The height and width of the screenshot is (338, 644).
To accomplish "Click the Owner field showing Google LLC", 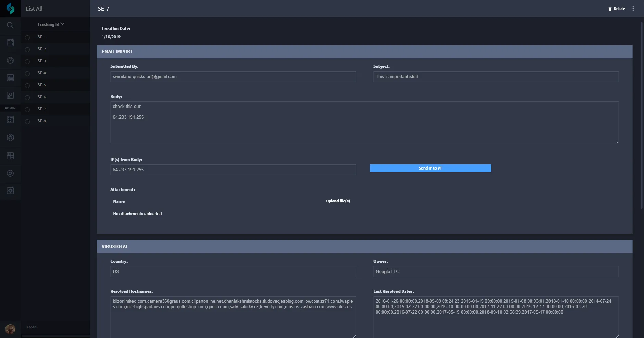I will coord(496,272).
